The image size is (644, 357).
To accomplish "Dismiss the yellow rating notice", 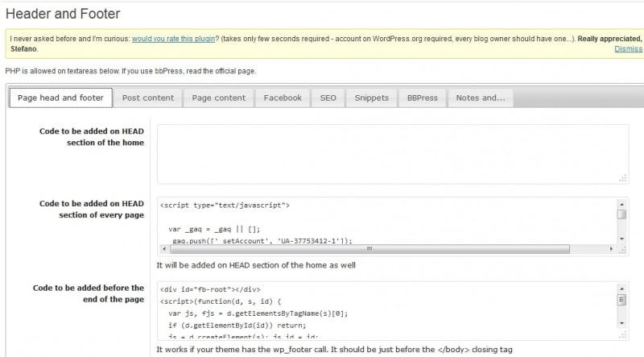I will [628, 48].
